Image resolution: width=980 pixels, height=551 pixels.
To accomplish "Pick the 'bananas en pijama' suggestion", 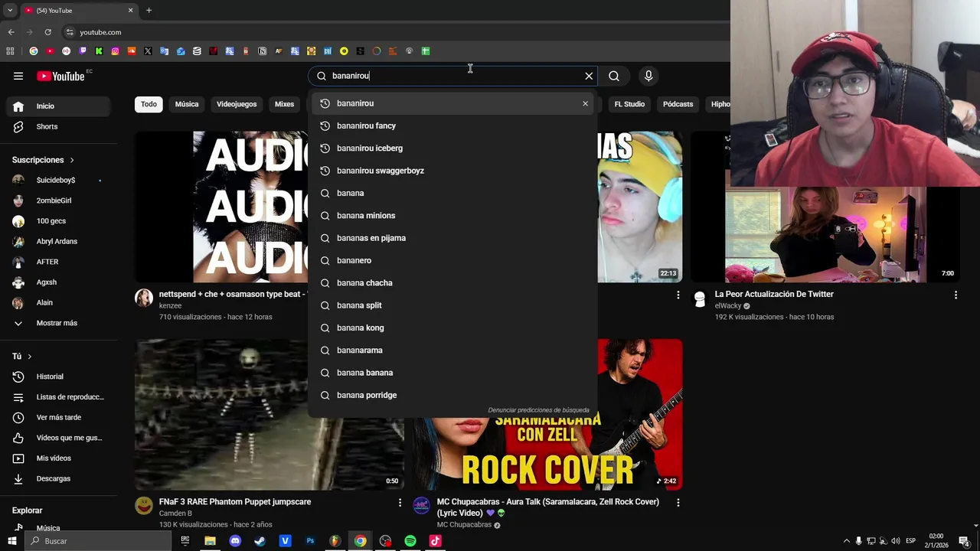I will [x=452, y=238].
